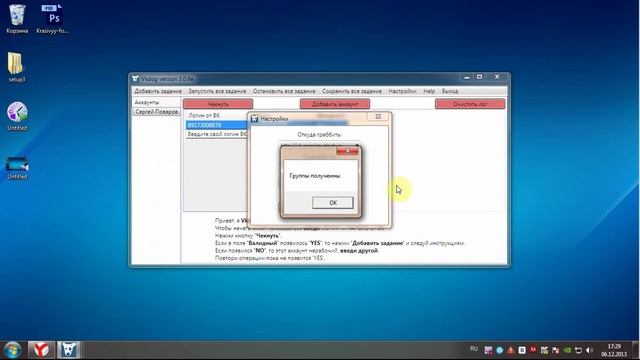Click the Настройки window title icon
Image resolution: width=640 pixels, height=360 pixels.
click(255, 119)
